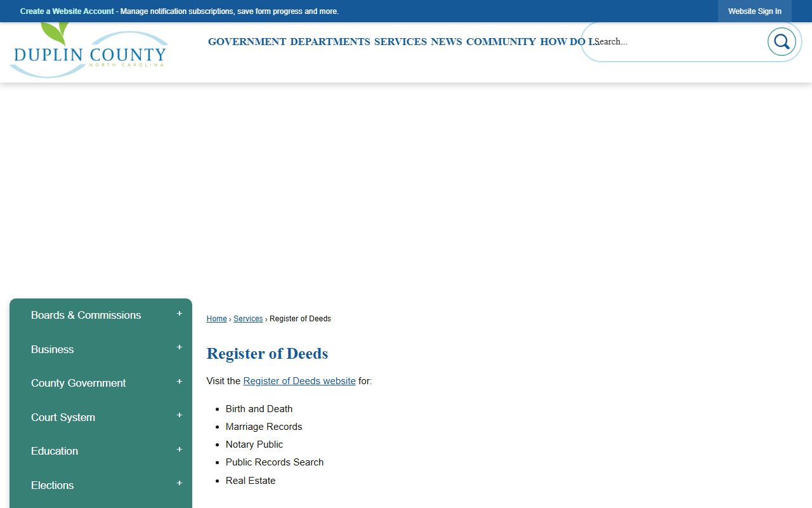Open County Government sidebar link
812x508 pixels.
pos(79,383)
